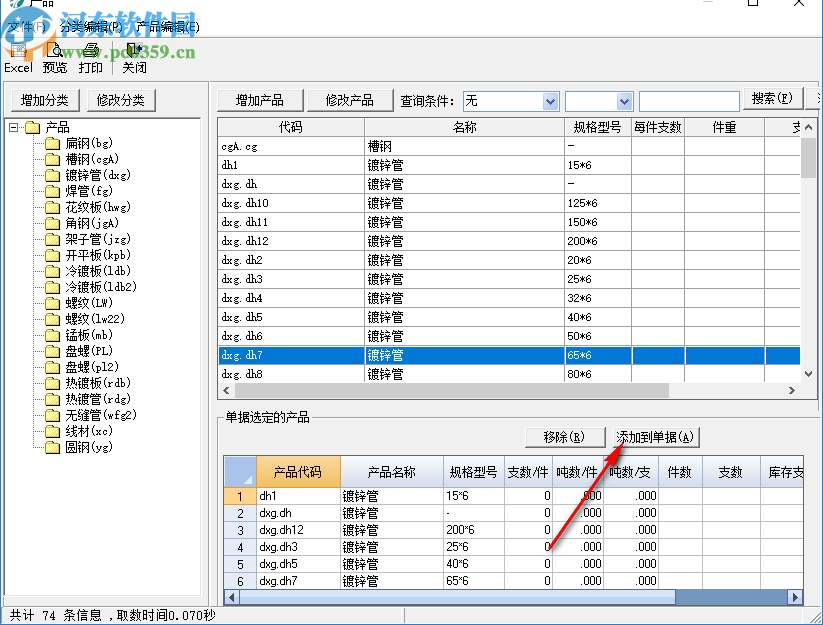Open the 产品编辑(E) menu

pyautogui.click(x=167, y=25)
